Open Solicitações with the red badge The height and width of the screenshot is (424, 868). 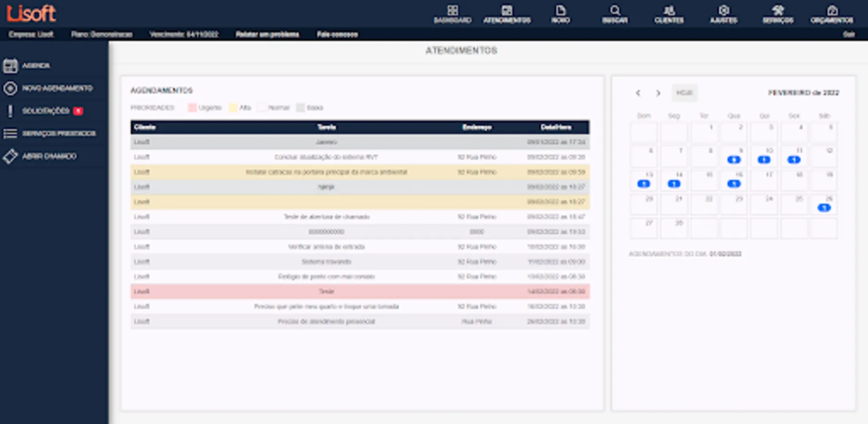tap(46, 111)
